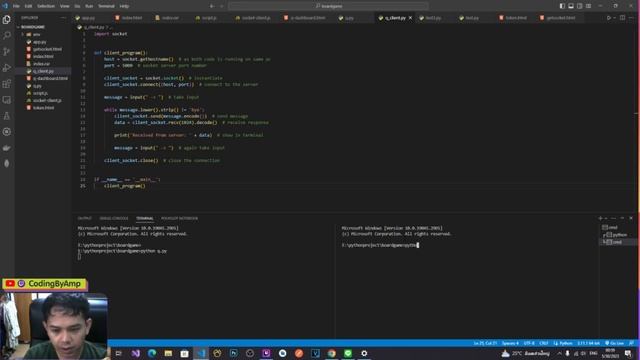Screen dimensions: 640x360
Task: Toggle the primary side bar layout icon
Action: click(x=562, y=6)
